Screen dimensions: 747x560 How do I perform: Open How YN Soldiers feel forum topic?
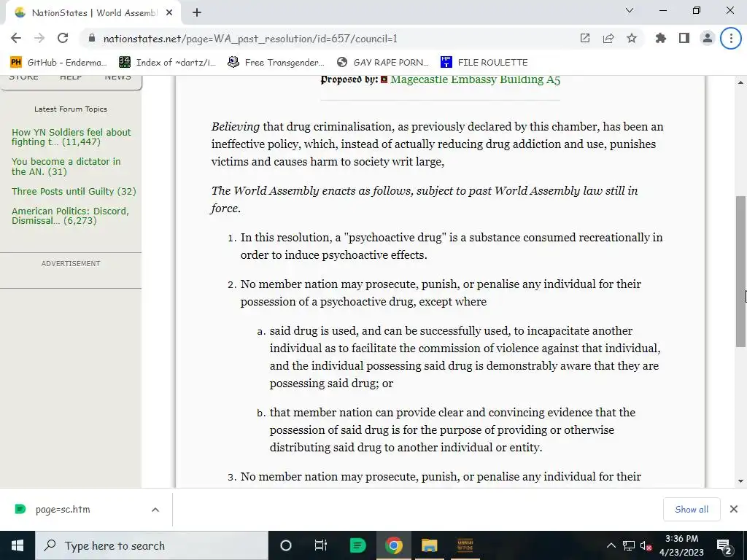point(71,137)
